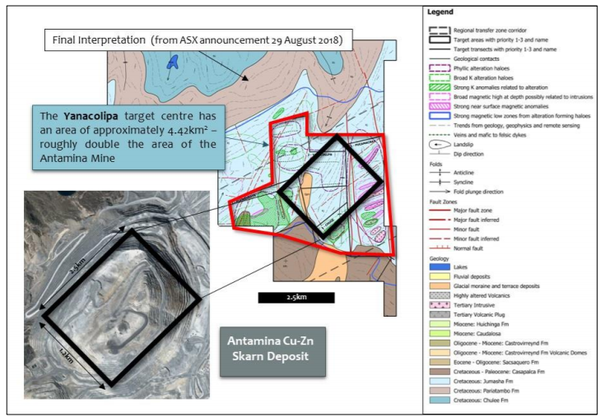Click the Antamina mine satellite photo
This screenshot has width=600, height=417.
(117, 295)
